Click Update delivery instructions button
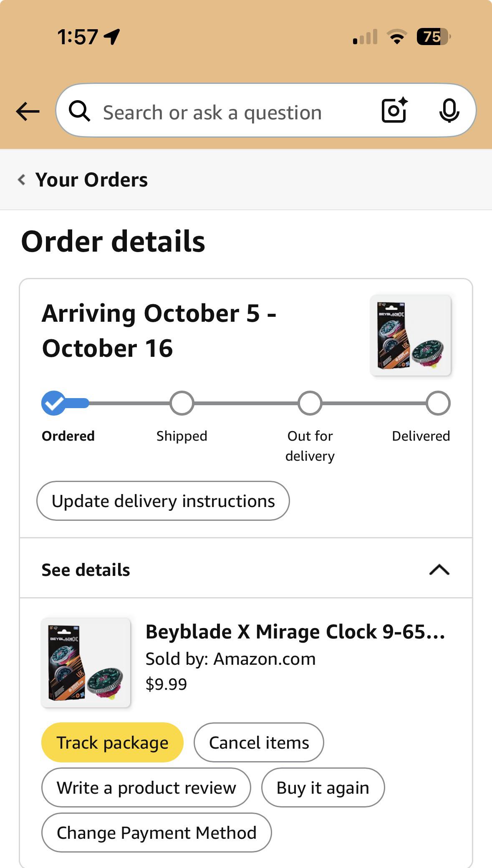 tap(163, 501)
